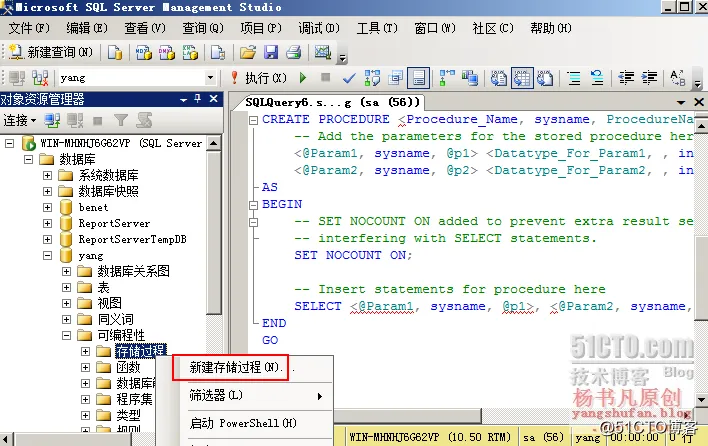Save the query with the floppy disk icon
The image size is (708, 446).
(271, 52)
